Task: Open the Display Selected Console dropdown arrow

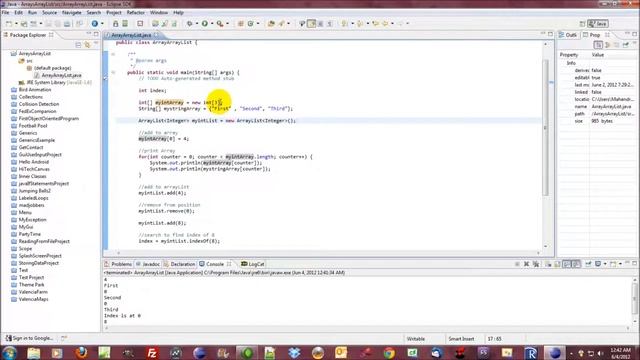Action: [605, 264]
